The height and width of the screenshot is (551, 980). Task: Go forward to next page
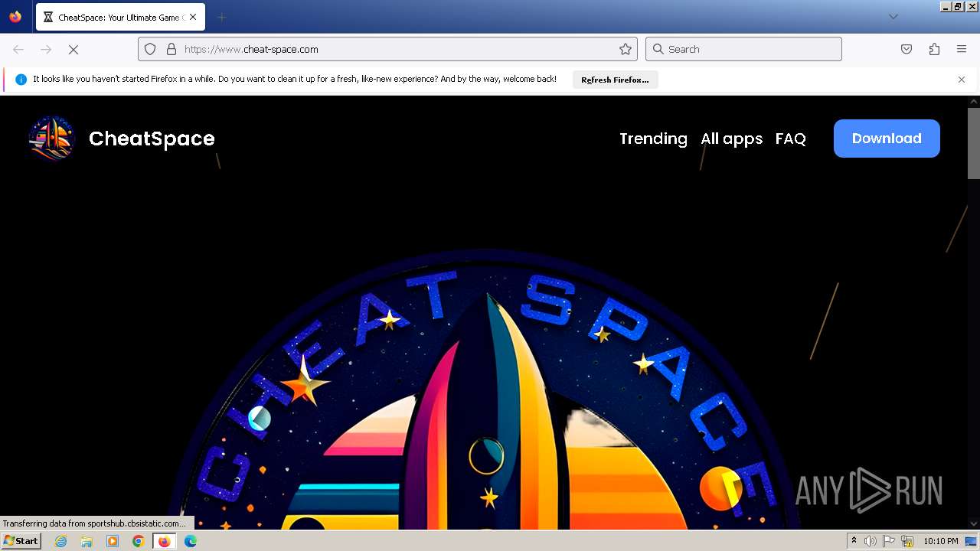(x=46, y=49)
